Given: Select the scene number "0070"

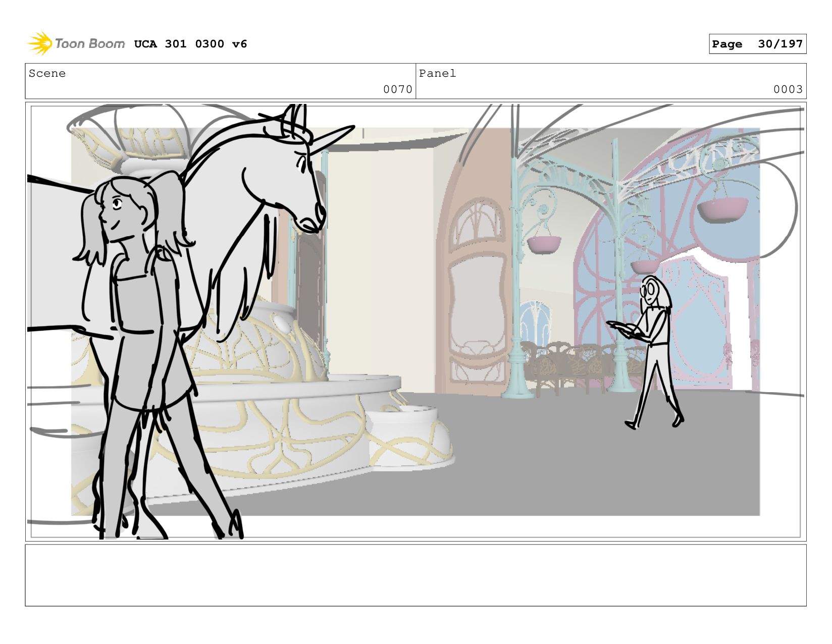Looking at the screenshot, I should [398, 89].
